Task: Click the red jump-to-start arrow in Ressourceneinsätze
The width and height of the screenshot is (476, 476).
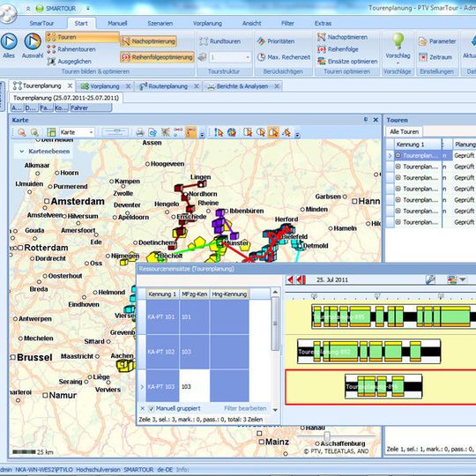Action: point(301,279)
